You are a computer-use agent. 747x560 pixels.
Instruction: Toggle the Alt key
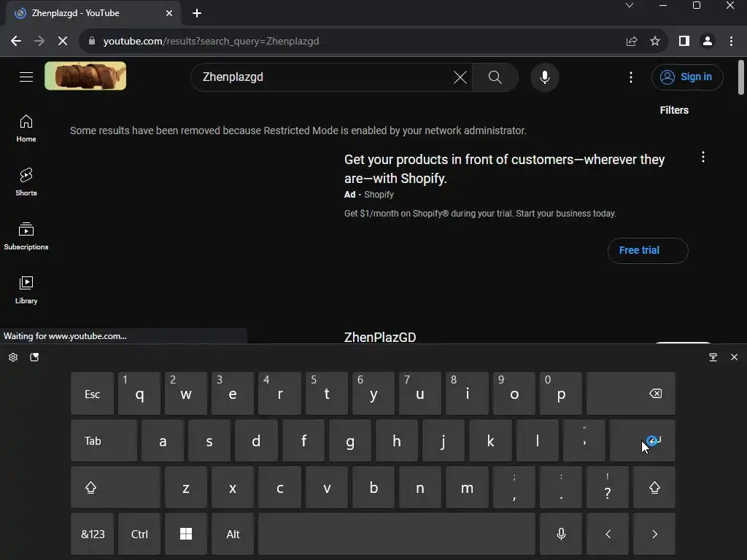pyautogui.click(x=233, y=534)
